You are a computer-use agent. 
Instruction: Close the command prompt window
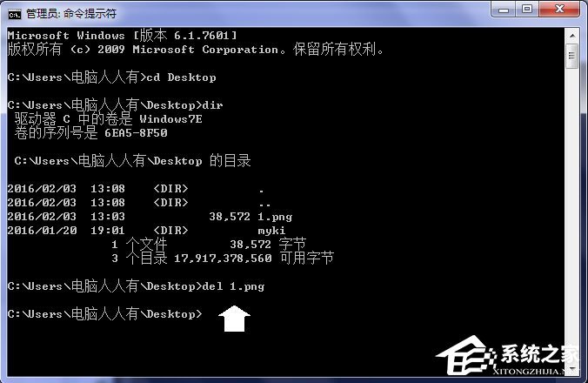559,10
